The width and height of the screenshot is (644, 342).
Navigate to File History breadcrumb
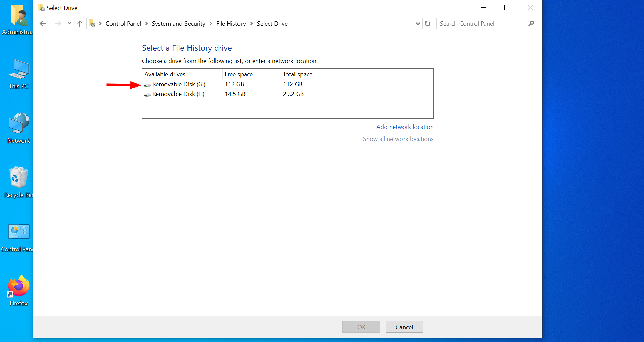pos(231,23)
